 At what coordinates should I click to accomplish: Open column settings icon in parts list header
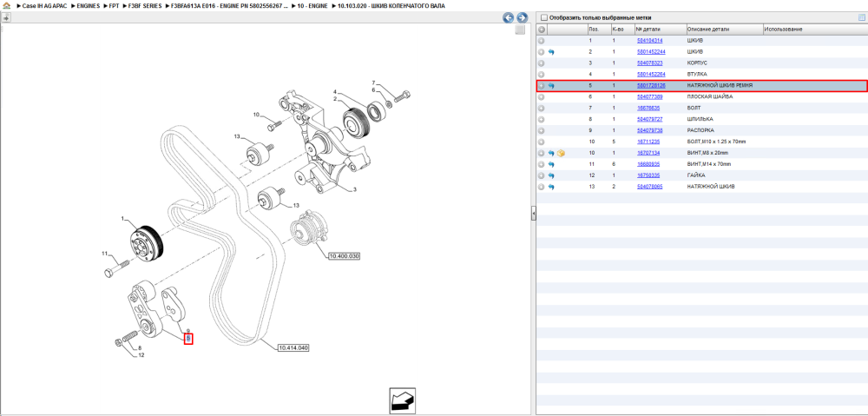pos(861,17)
